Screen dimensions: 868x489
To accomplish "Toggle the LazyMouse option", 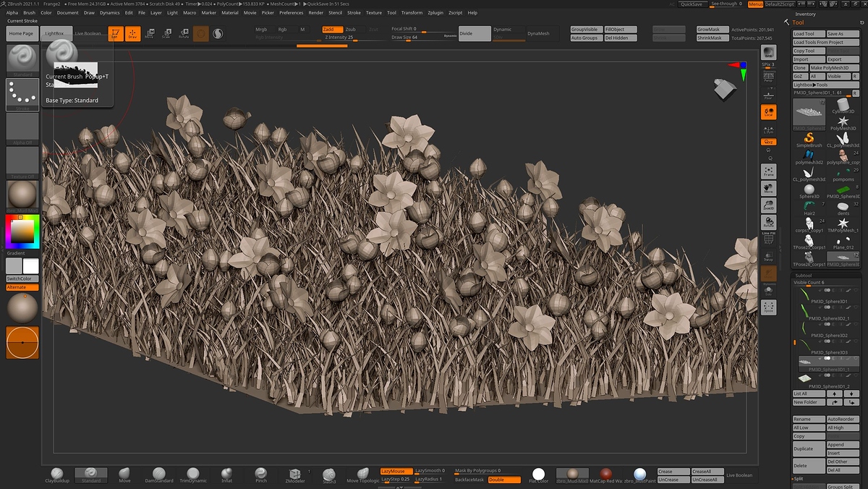I will click(x=396, y=471).
